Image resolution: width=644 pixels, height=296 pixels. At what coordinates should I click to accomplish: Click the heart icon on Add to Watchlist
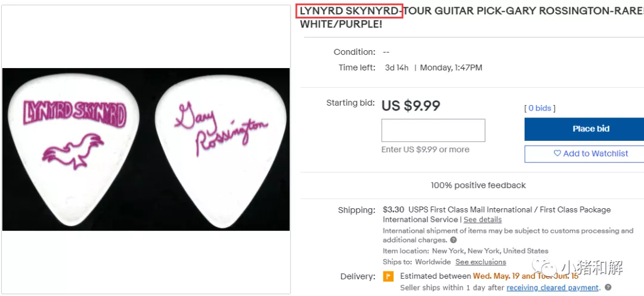coord(557,153)
